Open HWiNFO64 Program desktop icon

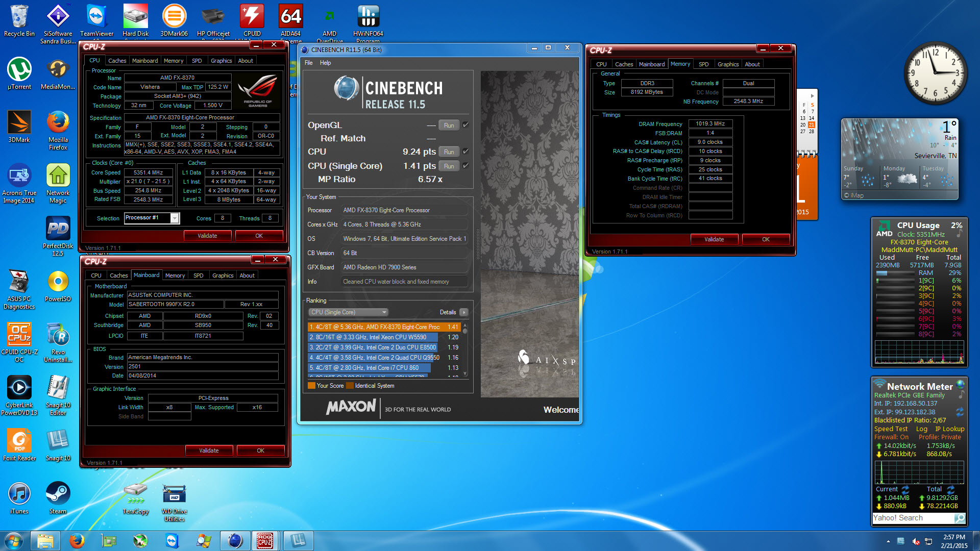coord(368,24)
